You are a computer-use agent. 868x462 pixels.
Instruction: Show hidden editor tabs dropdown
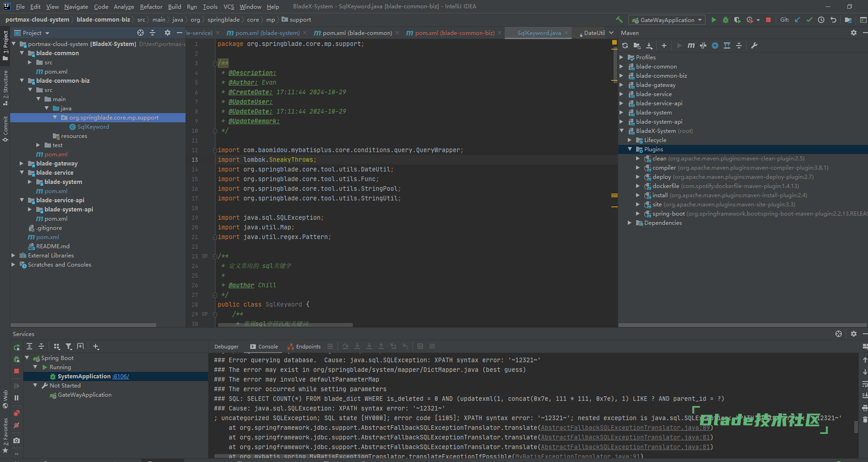611,33
